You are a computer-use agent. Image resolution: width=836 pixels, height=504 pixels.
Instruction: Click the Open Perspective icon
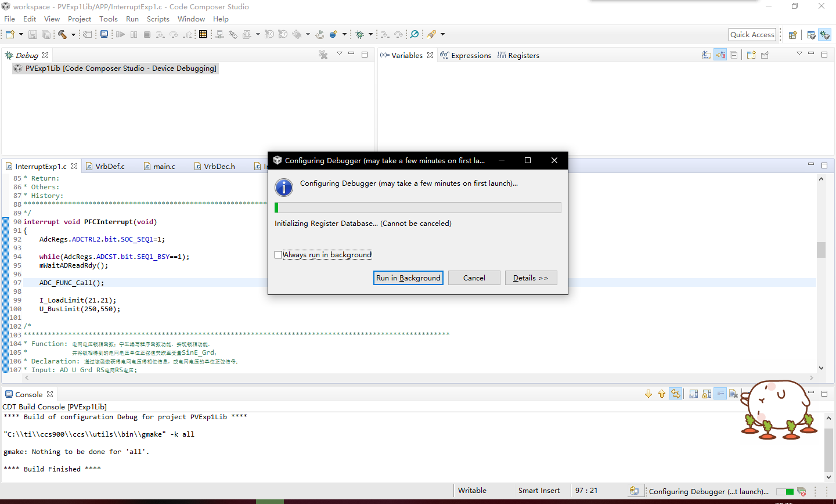[x=792, y=35]
